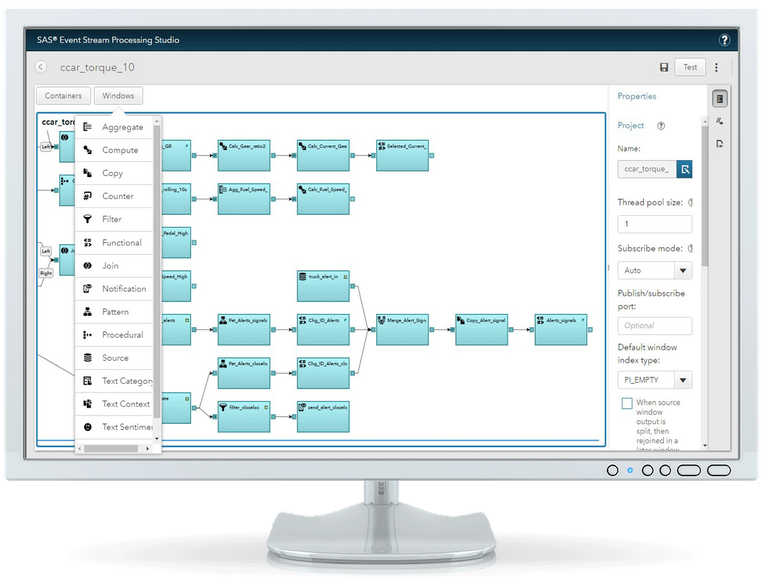The width and height of the screenshot is (777, 586).
Task: Select the Agg_Fuel_Speed_ node
Action: 244,199
